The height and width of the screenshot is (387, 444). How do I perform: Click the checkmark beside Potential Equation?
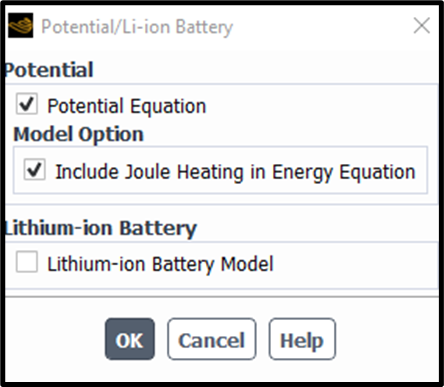coord(27,104)
